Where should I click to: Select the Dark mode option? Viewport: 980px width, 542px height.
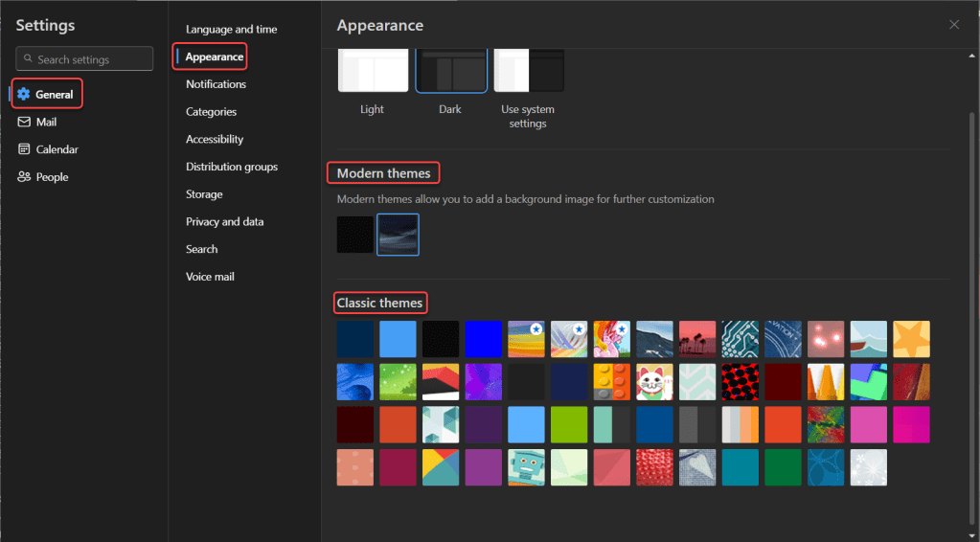point(451,72)
